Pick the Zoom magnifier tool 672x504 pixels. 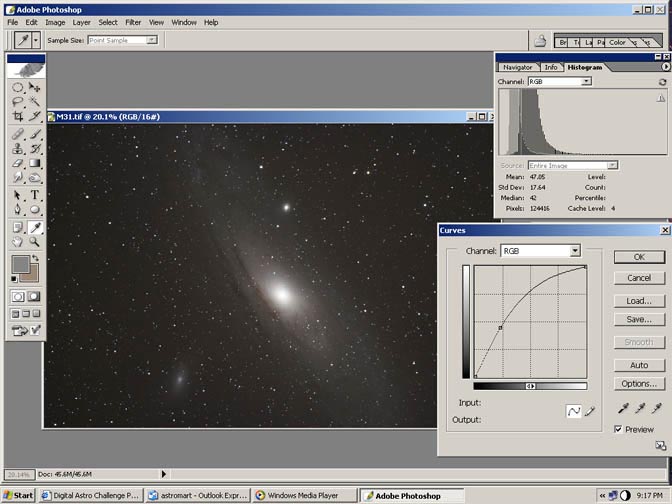35,241
